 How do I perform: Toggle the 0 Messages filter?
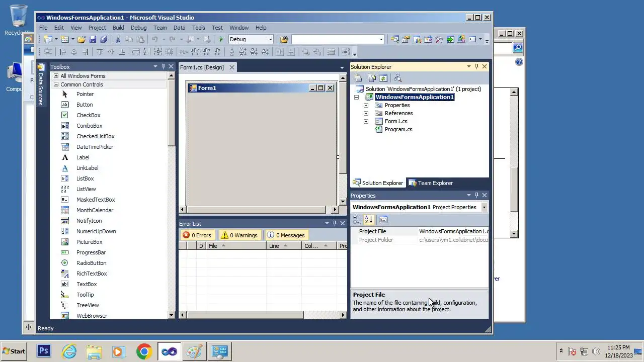(286, 235)
